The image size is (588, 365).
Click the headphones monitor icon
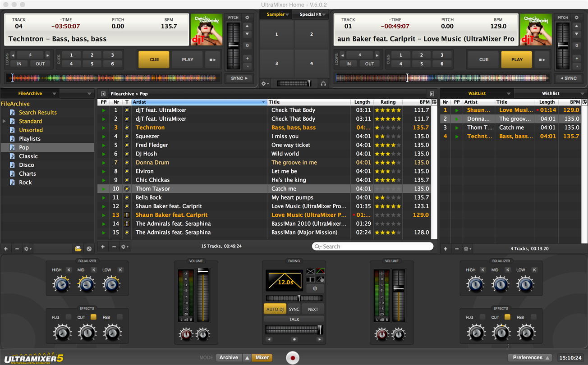pos(323,83)
